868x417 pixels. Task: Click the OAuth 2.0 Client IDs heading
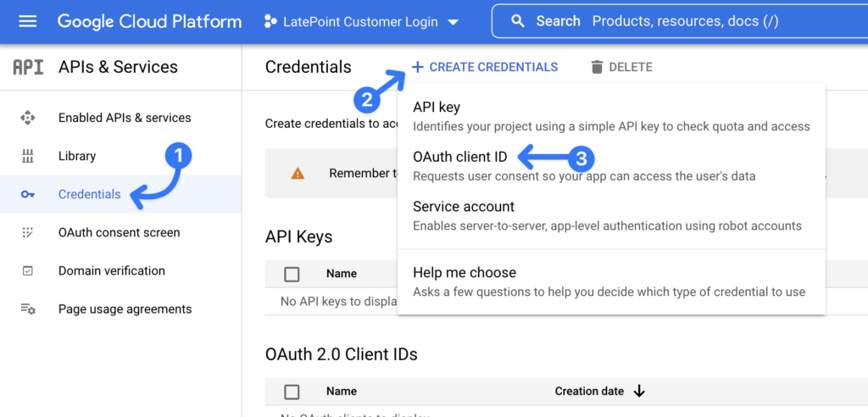pos(342,353)
